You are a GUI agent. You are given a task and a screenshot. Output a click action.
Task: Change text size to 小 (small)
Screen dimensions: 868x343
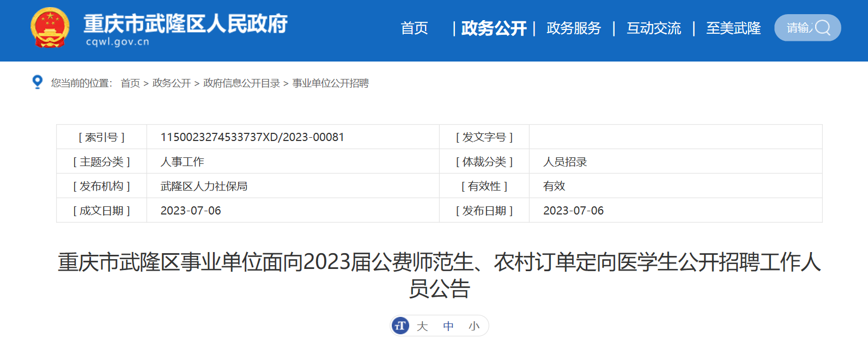pos(474,326)
